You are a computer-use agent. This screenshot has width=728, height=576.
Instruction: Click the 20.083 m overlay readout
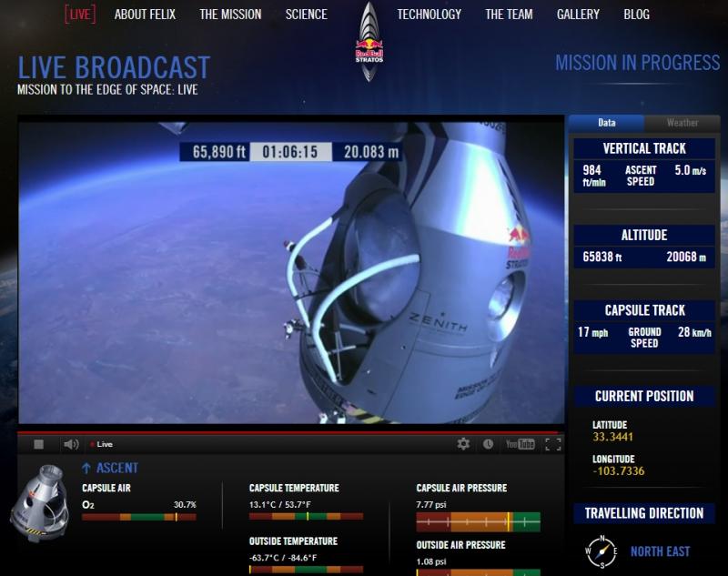[367, 152]
